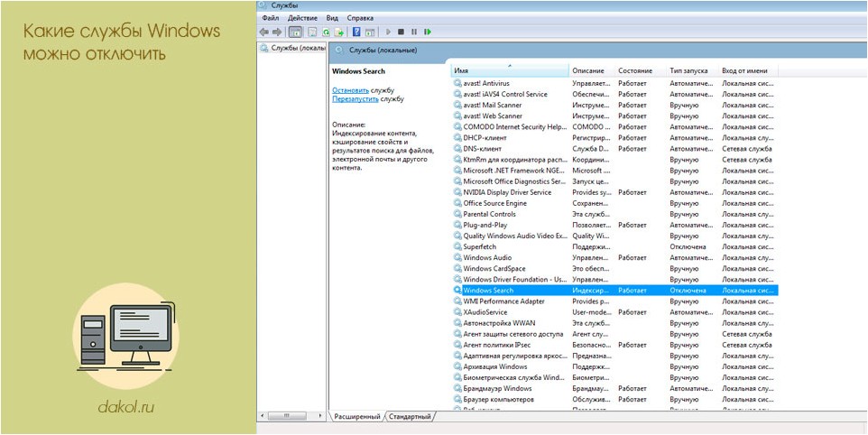
Task: Click the Stop service square icon
Action: 402,32
